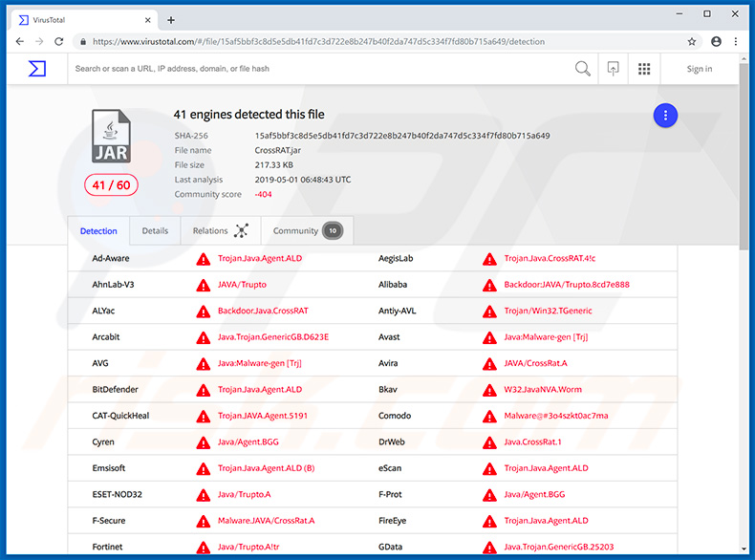755x560 pixels.
Task: Click Backdoor:JAVA/Trupto.8cd7e888 result
Action: pos(567,285)
